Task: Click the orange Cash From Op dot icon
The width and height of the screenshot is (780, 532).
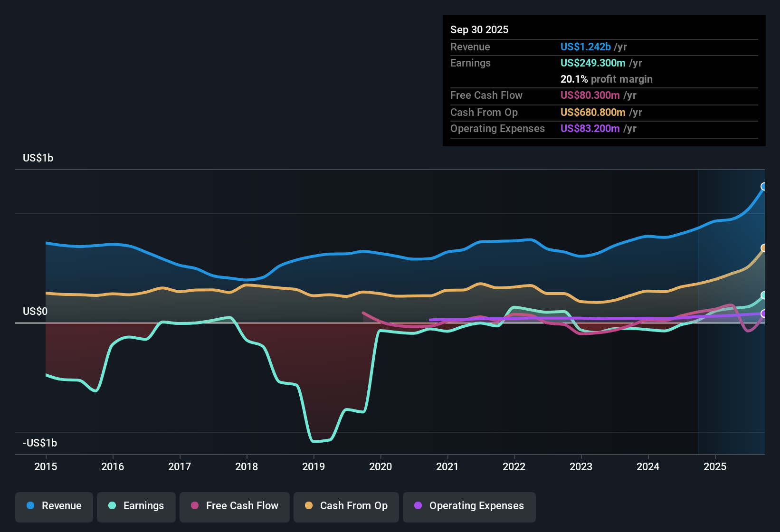Action: pyautogui.click(x=309, y=506)
